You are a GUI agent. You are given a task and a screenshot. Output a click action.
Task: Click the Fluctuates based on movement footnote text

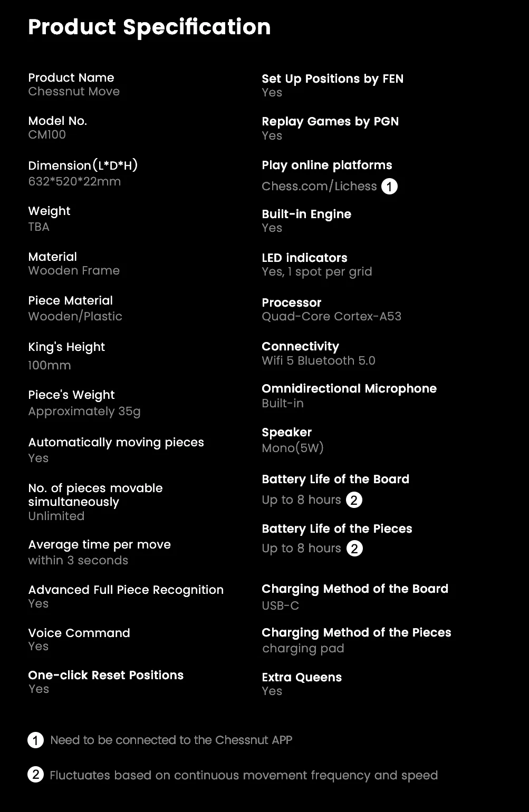pyautogui.click(x=244, y=776)
